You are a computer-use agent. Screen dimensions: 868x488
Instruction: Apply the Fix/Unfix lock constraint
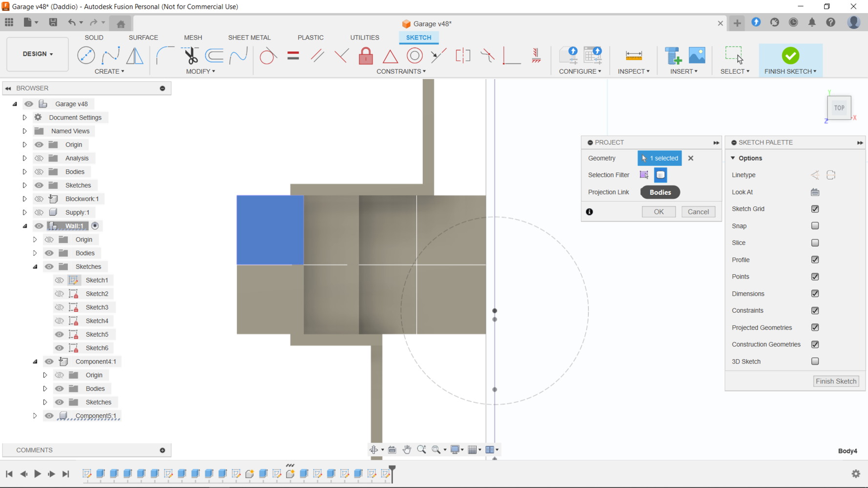[x=366, y=56]
